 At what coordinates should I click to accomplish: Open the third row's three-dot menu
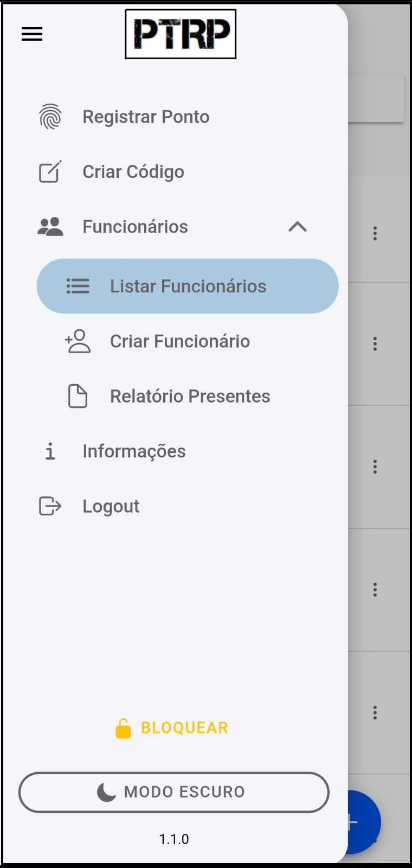[x=375, y=467]
